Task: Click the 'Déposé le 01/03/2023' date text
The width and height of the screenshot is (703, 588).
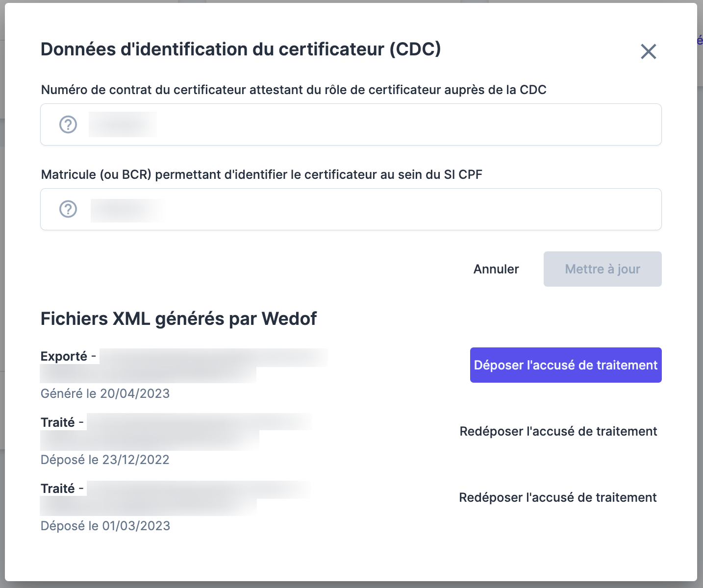Action: pyautogui.click(x=105, y=526)
